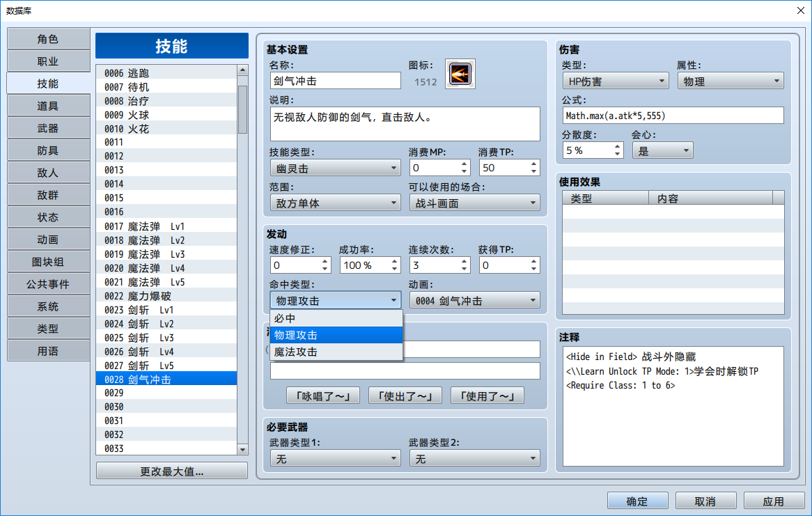Viewport: 812px width, 516px height.
Task: Close the 数据库 window
Action: pyautogui.click(x=800, y=10)
